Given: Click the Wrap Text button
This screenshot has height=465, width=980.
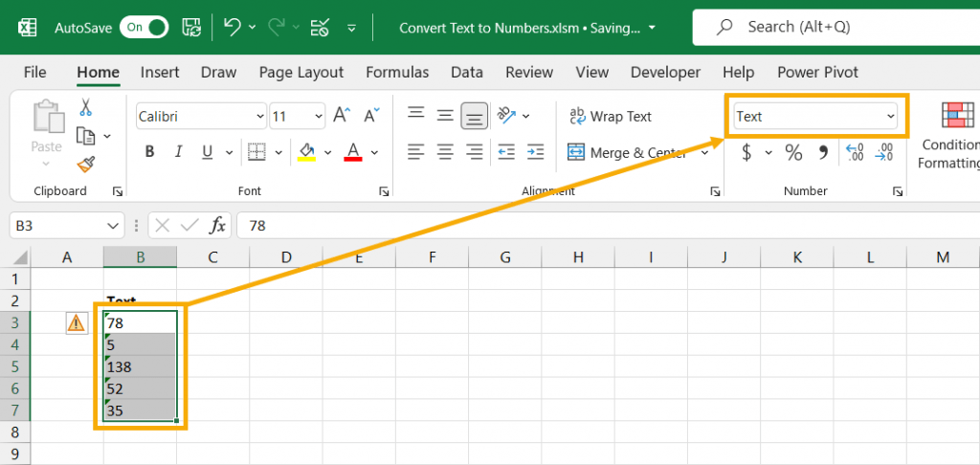Looking at the screenshot, I should (611, 117).
